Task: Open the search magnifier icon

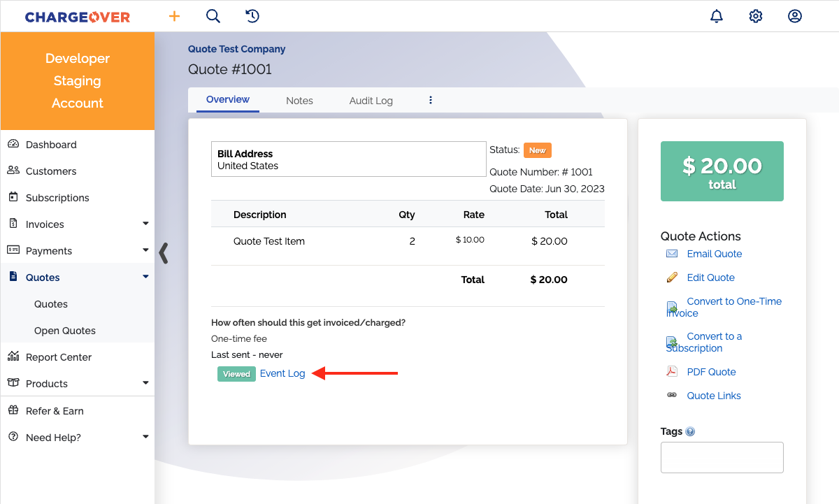Action: coord(213,16)
